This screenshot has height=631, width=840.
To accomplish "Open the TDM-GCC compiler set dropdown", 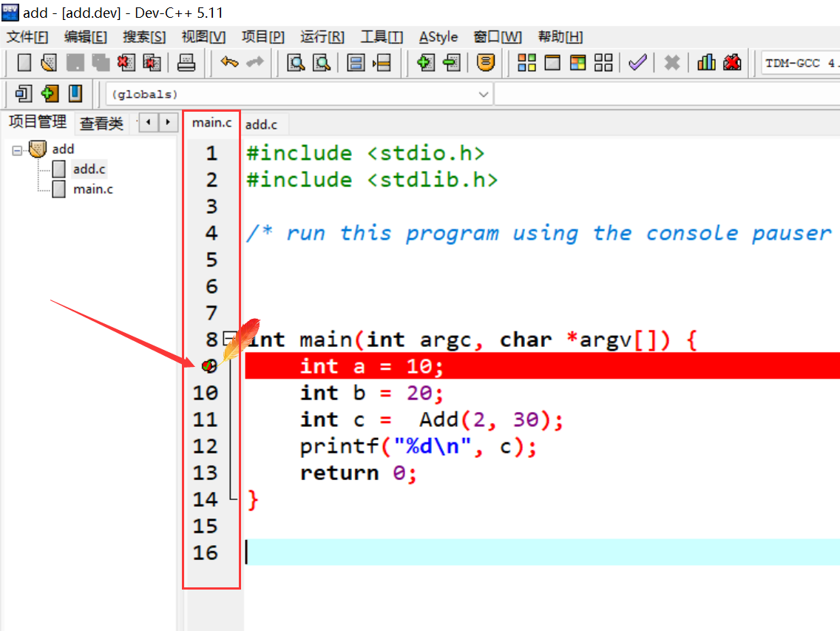I will click(800, 63).
